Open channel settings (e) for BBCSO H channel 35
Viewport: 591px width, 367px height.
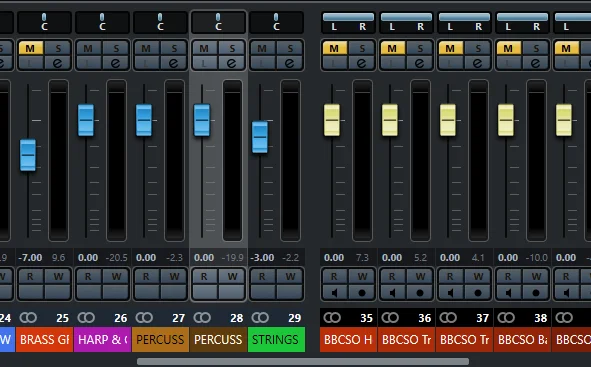tap(361, 63)
